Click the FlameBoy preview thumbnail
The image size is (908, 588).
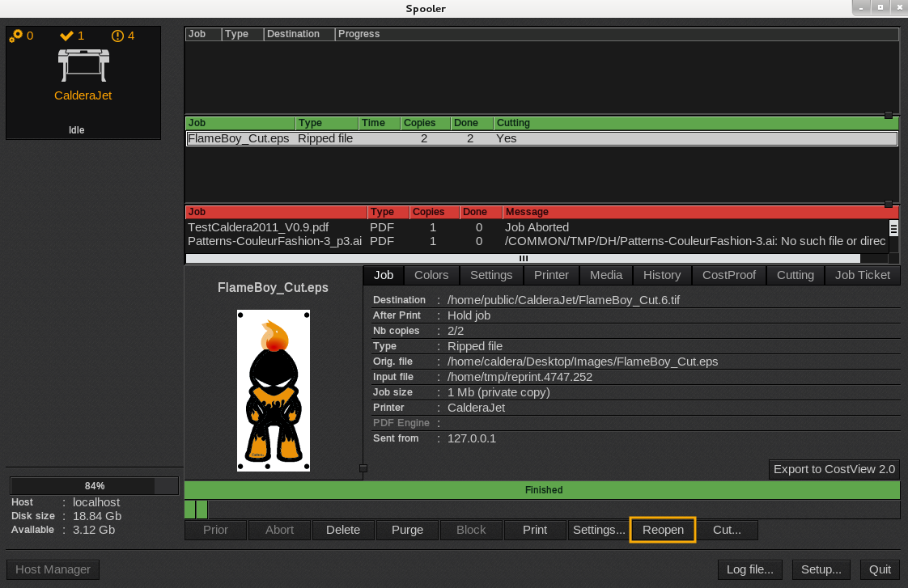(x=274, y=391)
